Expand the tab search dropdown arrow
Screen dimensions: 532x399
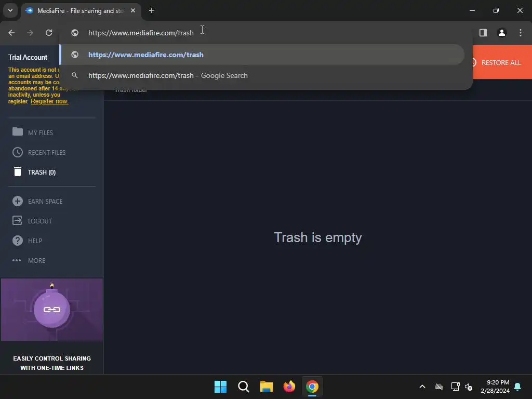point(10,10)
